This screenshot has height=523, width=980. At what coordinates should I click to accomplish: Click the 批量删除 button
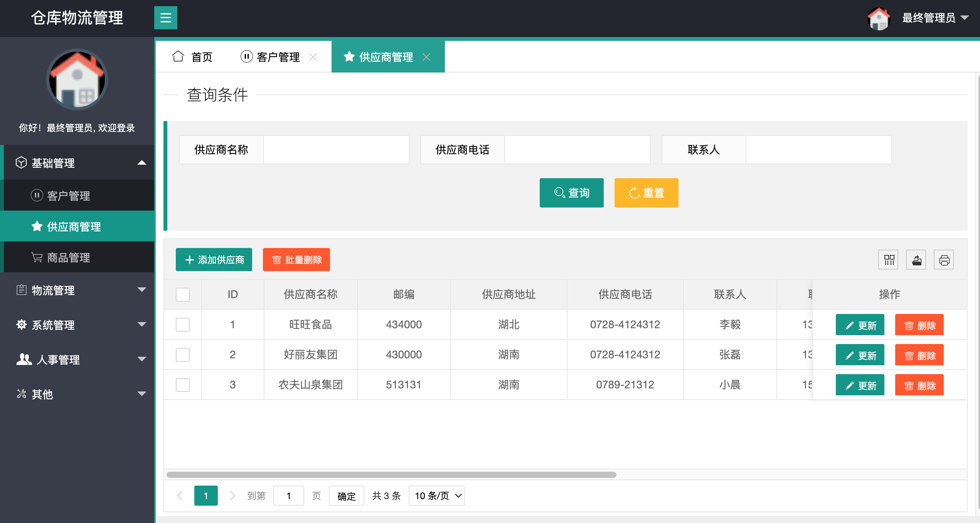(x=296, y=260)
